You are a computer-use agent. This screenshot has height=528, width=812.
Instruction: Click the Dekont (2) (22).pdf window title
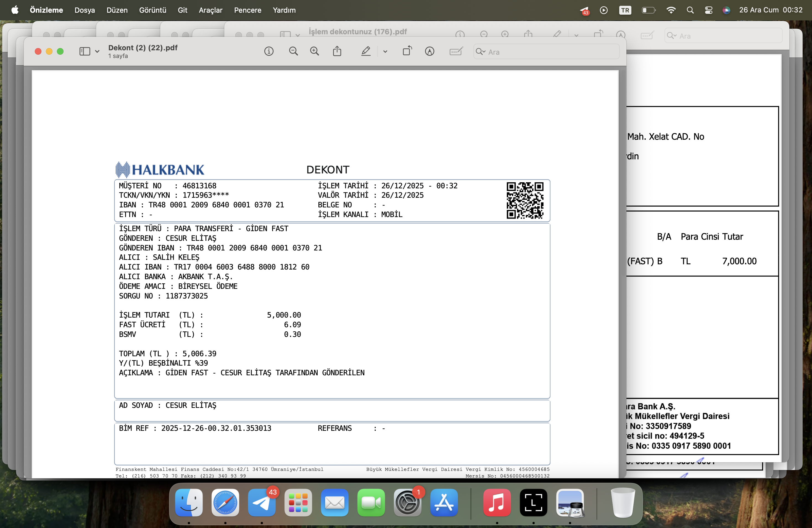pos(143,48)
